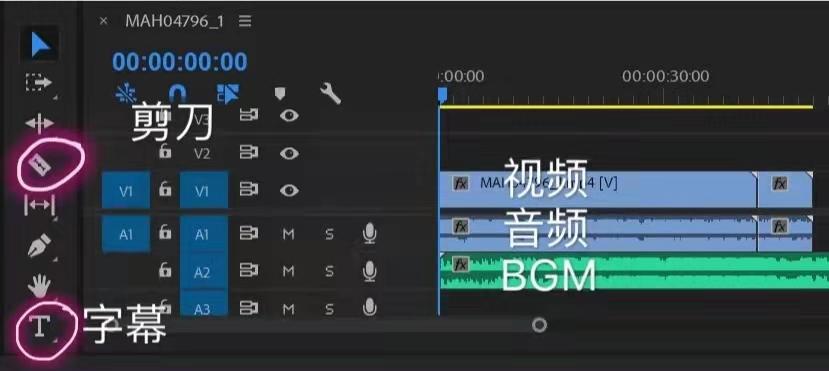Lock track V1 with padlock
829x371 pixels.
coord(165,189)
